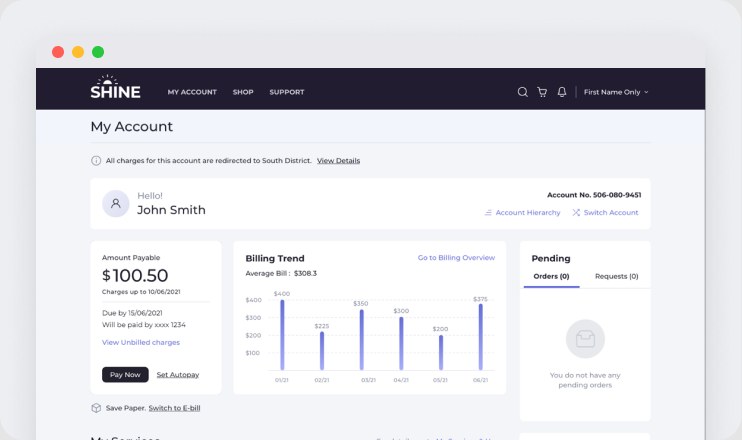Open the SHOP menu
The width and height of the screenshot is (742, 440).
tap(243, 92)
